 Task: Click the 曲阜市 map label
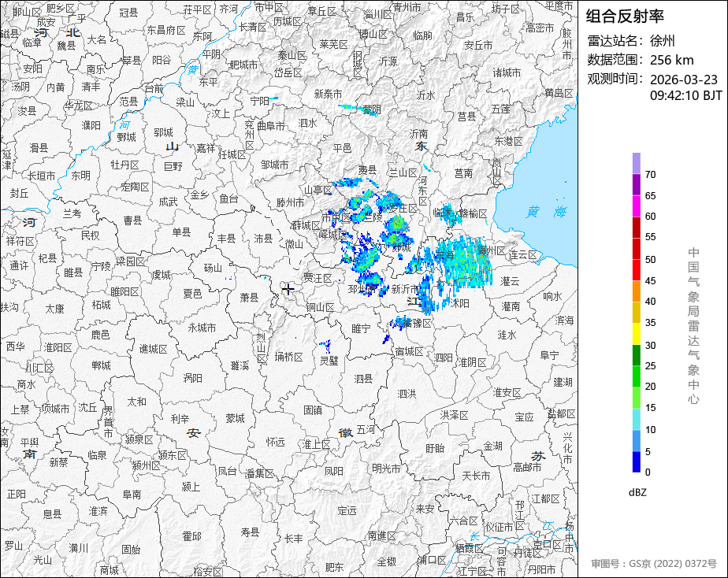tap(271, 126)
